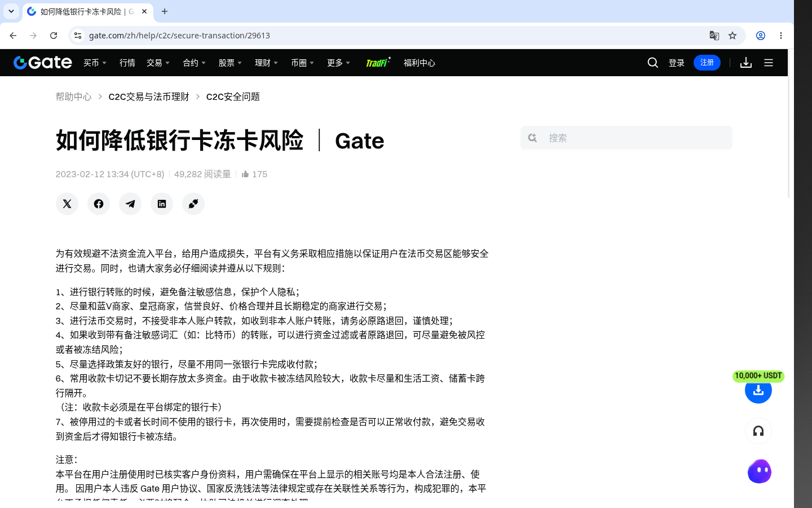812x508 pixels.
Task: Click the 搜索 help search field
Action: (x=626, y=138)
